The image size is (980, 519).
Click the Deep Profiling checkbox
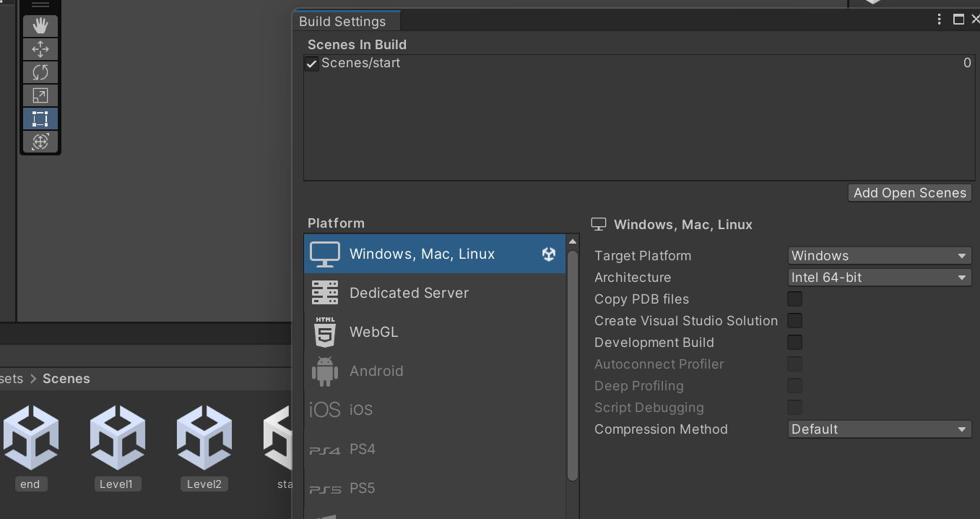pos(794,386)
